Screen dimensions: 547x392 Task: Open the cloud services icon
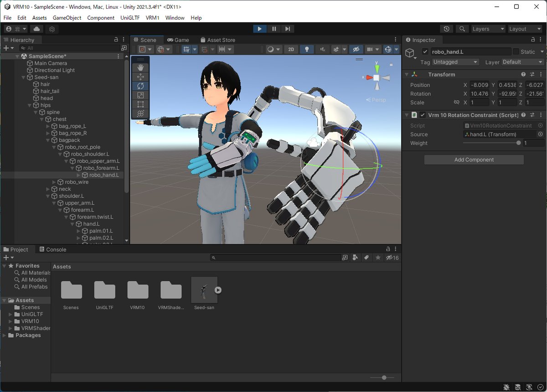coord(37,29)
